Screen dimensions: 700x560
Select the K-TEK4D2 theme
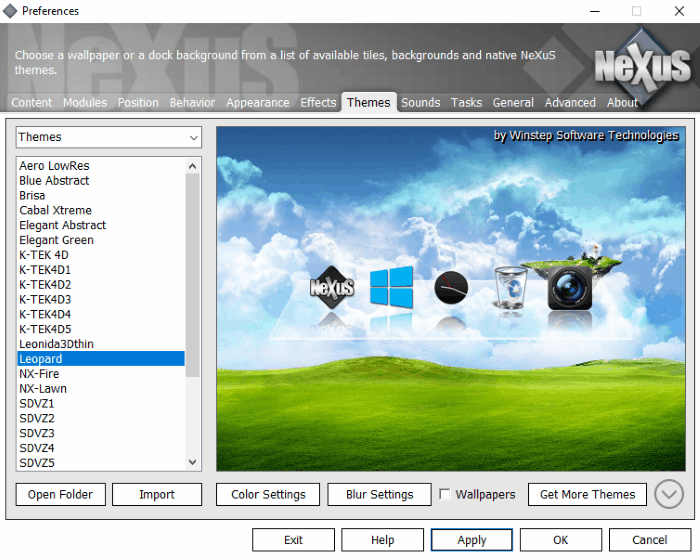(101, 284)
